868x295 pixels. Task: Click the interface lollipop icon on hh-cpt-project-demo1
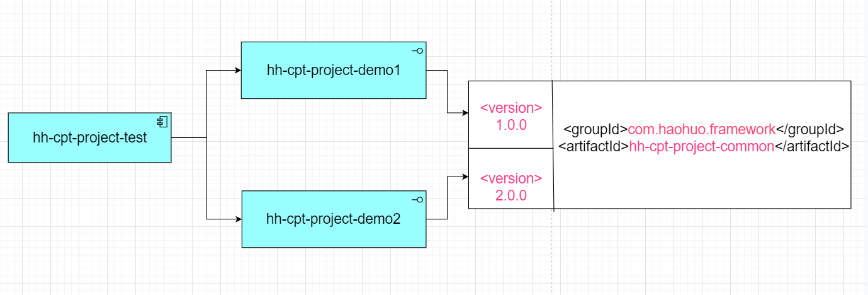417,50
